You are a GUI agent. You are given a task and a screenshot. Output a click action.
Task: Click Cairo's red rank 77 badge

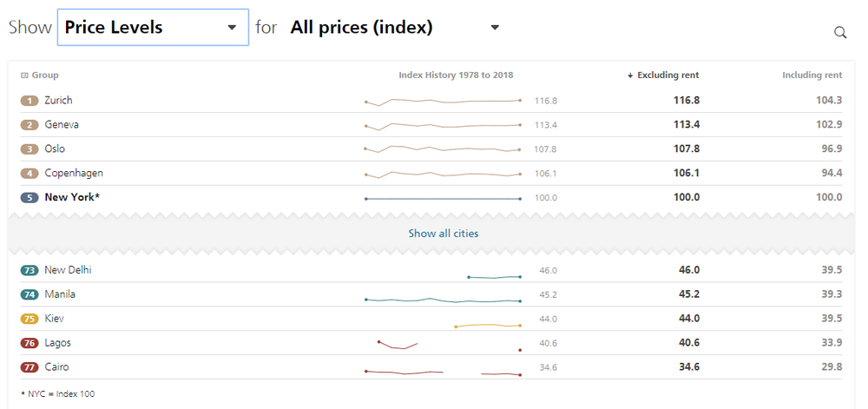click(30, 368)
